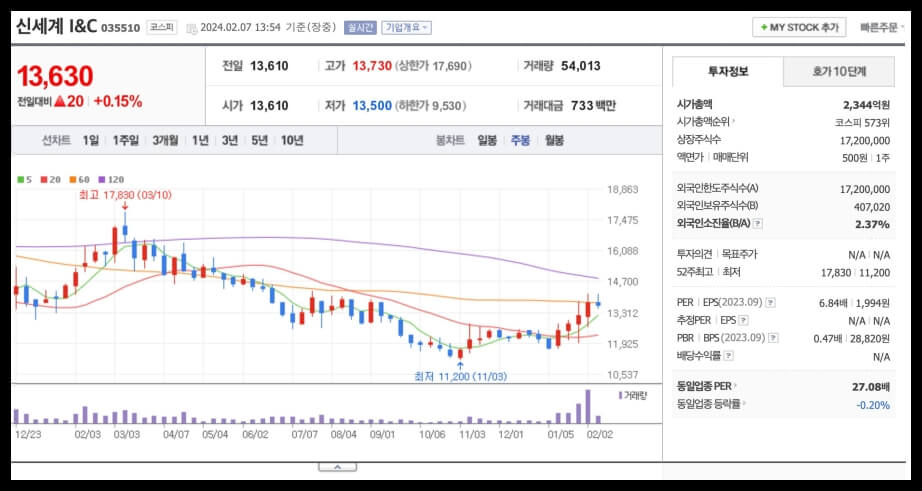
Task: Click the 외국인소진율 value 2.37%
Action: coord(873,224)
